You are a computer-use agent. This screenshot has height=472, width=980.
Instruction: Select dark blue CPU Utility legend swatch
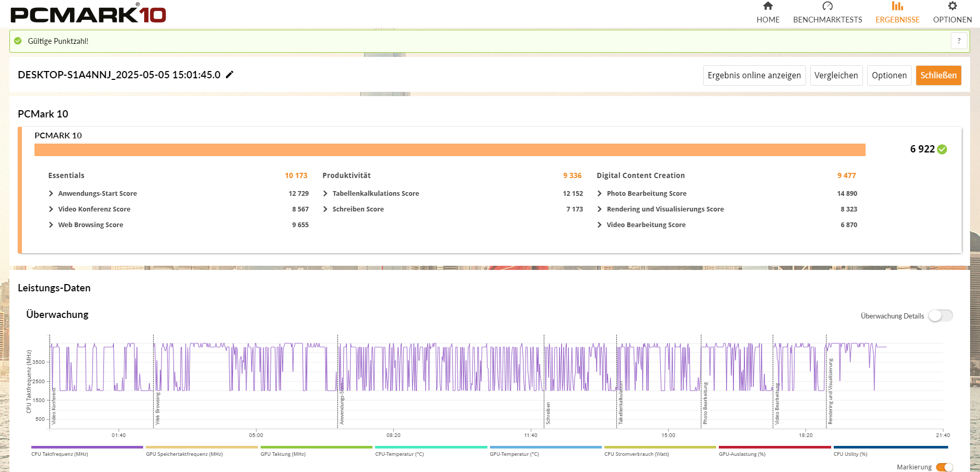(891, 447)
